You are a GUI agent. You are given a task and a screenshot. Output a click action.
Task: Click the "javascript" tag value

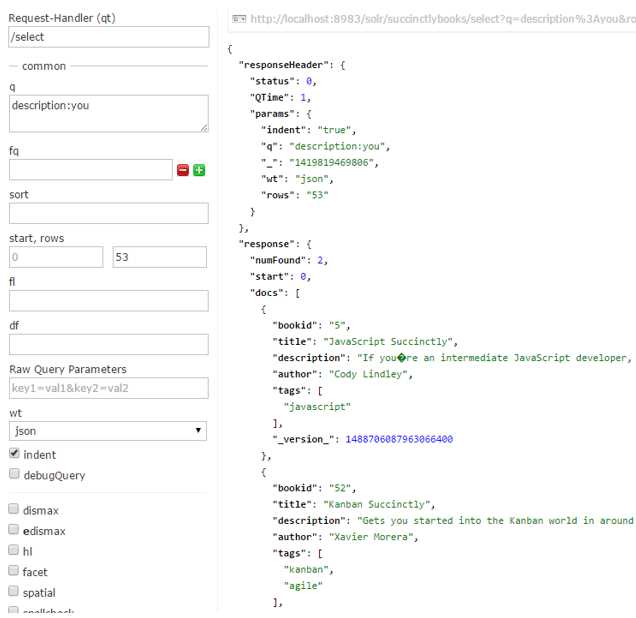tap(317, 407)
